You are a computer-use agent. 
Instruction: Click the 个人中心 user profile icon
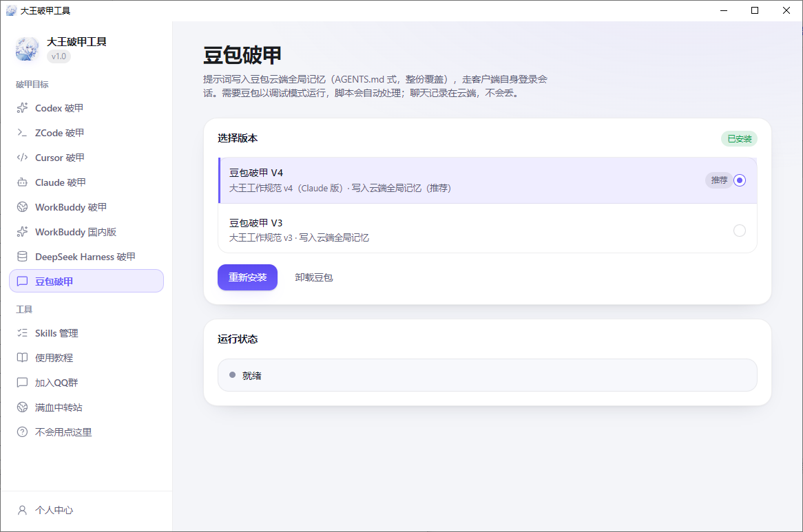22,510
